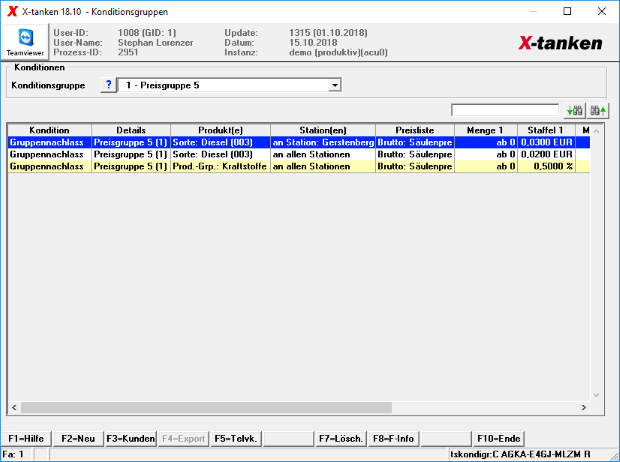The height and width of the screenshot is (462, 620).
Task: Click the 0,0300 EUR Staffel value
Action: coord(546,142)
